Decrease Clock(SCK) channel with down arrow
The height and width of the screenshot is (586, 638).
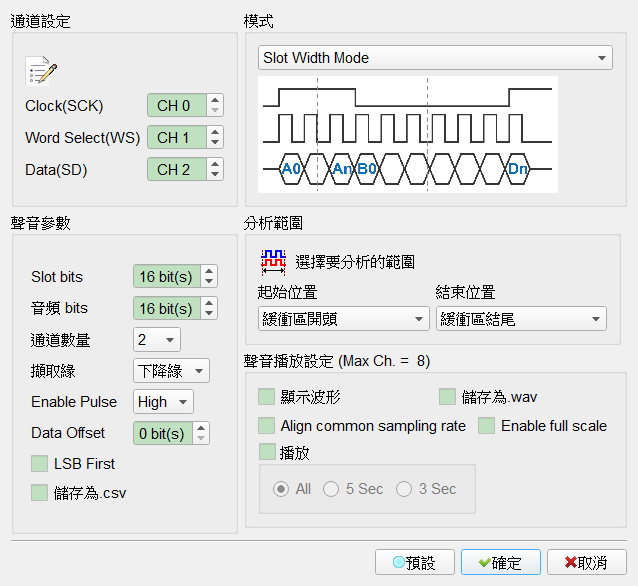215,111
